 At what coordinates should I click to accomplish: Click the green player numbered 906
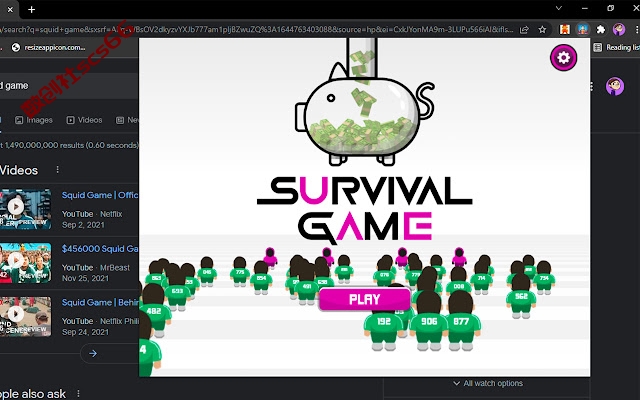coord(429,321)
